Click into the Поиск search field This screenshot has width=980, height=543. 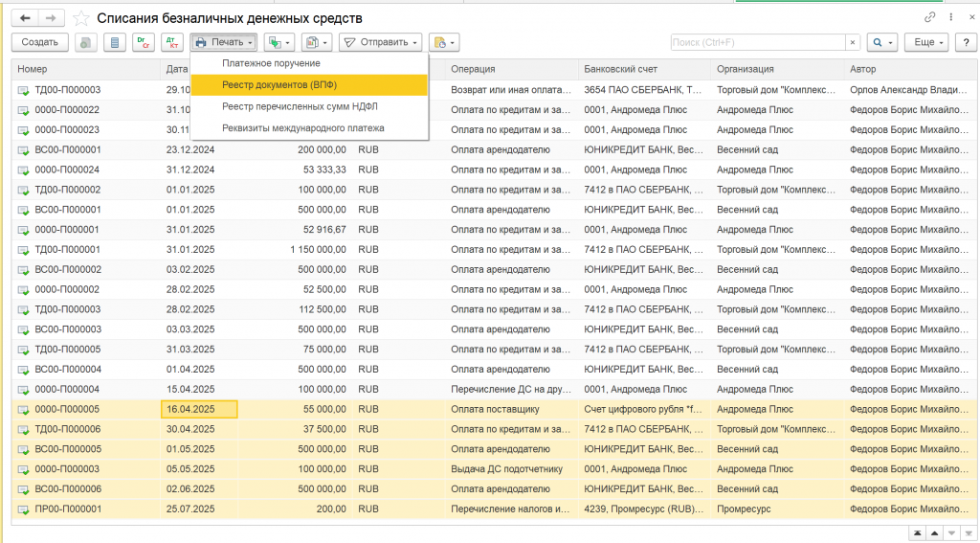click(x=756, y=42)
